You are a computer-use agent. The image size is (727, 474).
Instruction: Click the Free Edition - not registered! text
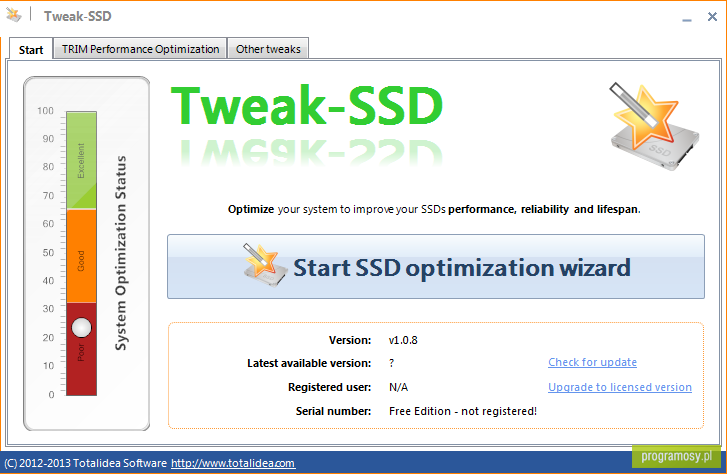[463, 411]
